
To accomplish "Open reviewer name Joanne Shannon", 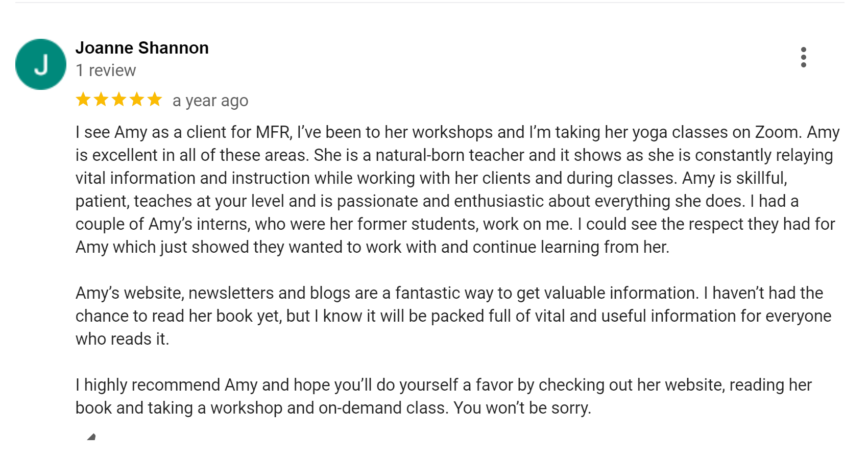I will (x=142, y=48).
